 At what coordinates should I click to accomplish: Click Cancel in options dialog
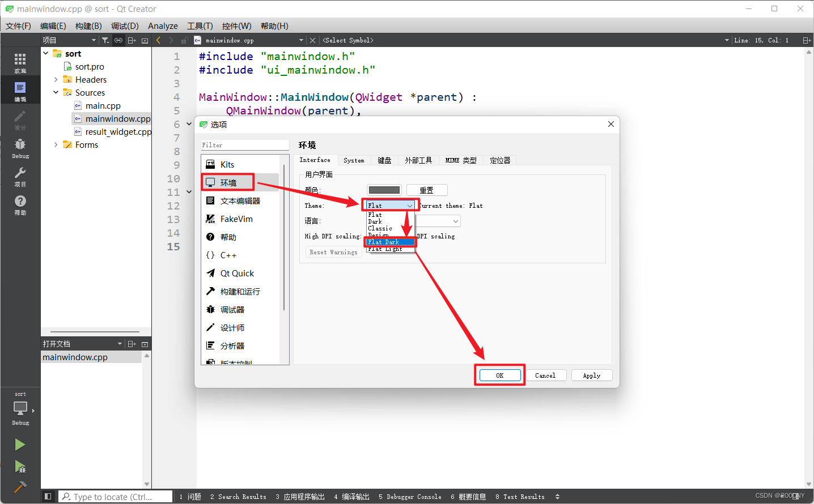click(545, 375)
